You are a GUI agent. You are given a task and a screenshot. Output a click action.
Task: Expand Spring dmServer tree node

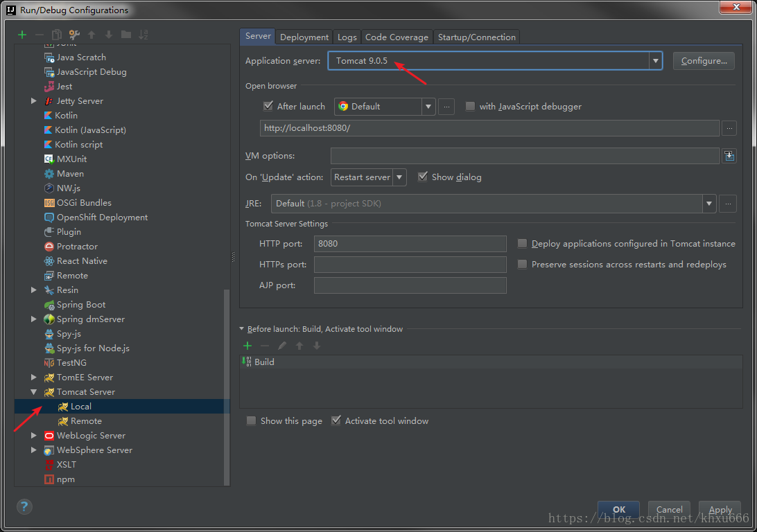(34, 319)
